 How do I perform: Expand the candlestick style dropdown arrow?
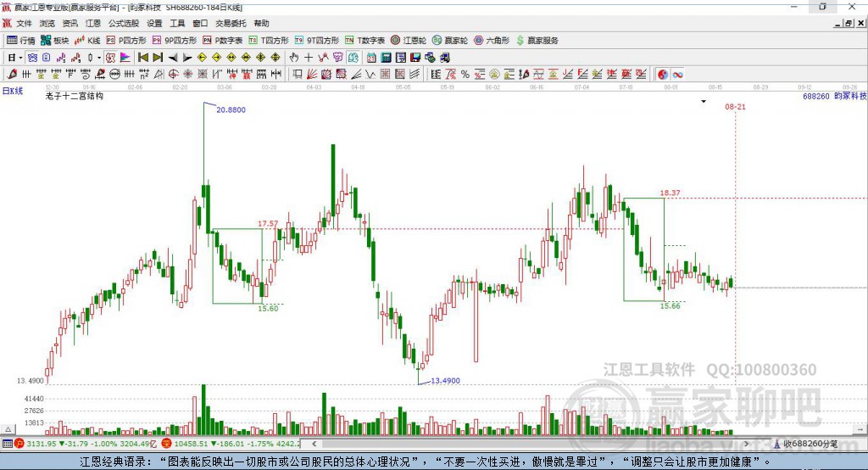99,58
